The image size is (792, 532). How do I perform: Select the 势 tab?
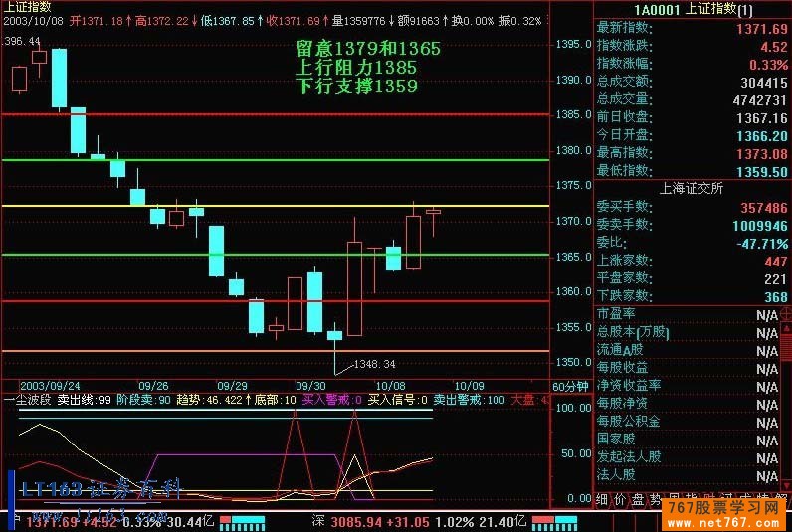tap(656, 497)
